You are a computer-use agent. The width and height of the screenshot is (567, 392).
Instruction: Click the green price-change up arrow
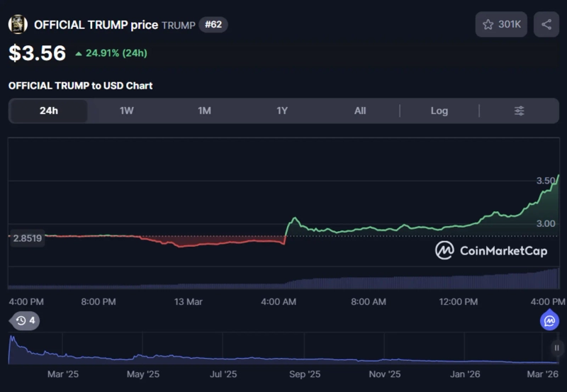(x=78, y=53)
